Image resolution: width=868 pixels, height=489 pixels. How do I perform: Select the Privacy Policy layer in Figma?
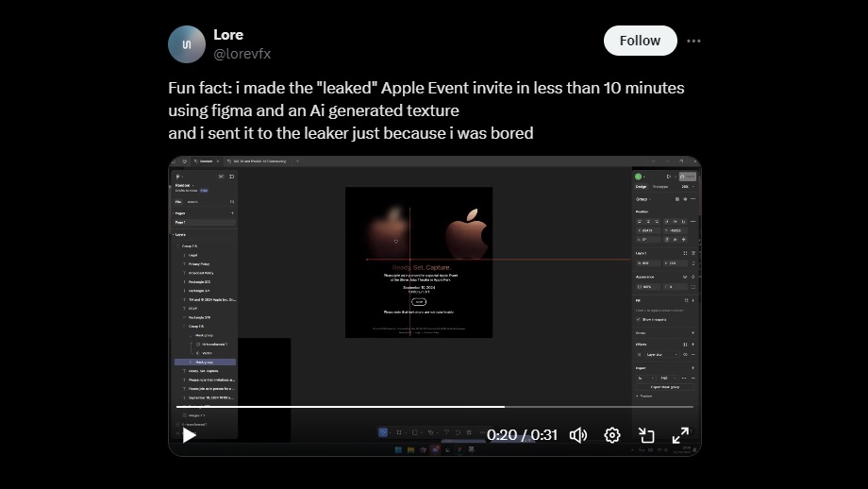pyautogui.click(x=199, y=263)
